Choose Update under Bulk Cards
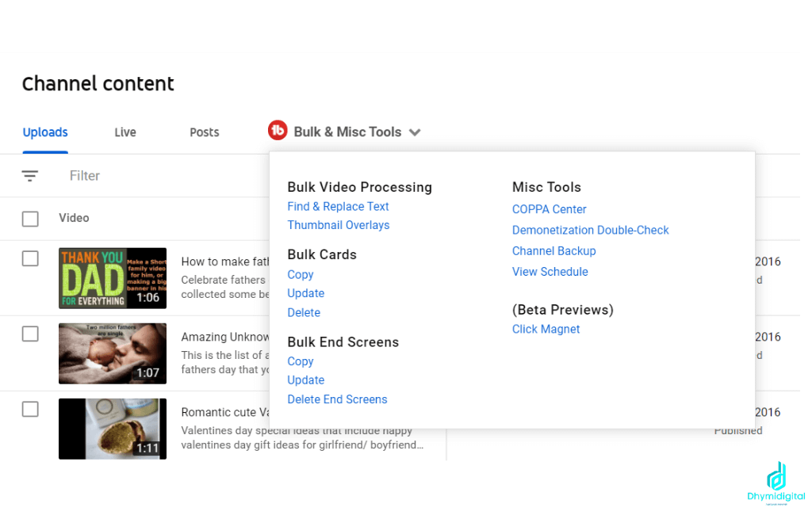Viewport: 812px width, 519px height. point(306,293)
